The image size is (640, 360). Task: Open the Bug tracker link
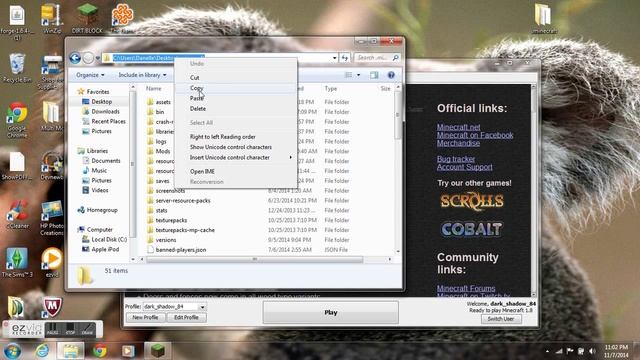click(456, 159)
